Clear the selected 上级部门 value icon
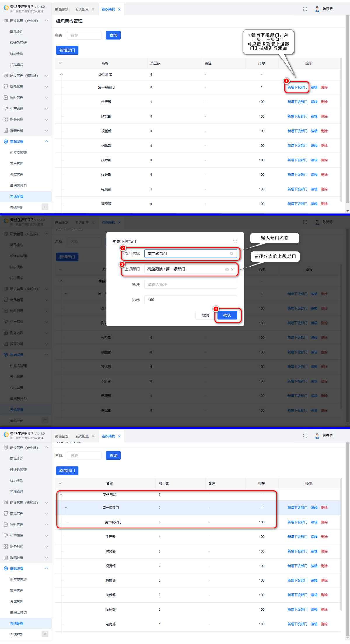Screen dimensions: 350x644 [227, 269]
